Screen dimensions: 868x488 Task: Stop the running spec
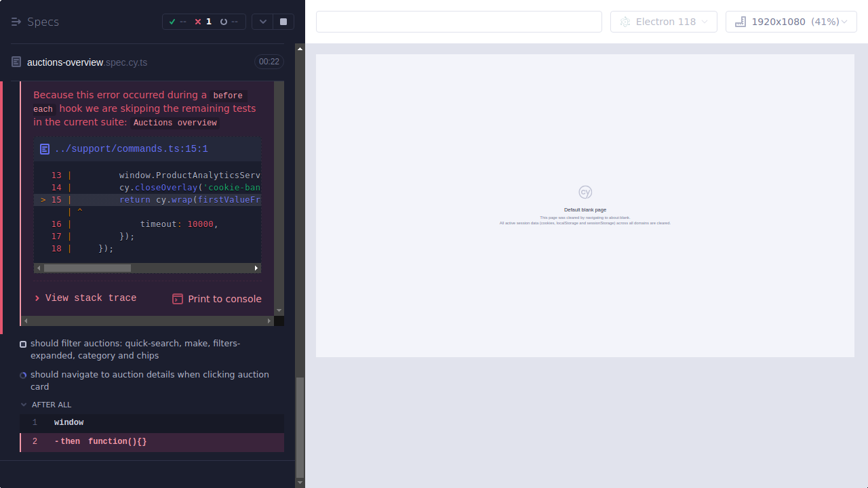click(x=283, y=21)
